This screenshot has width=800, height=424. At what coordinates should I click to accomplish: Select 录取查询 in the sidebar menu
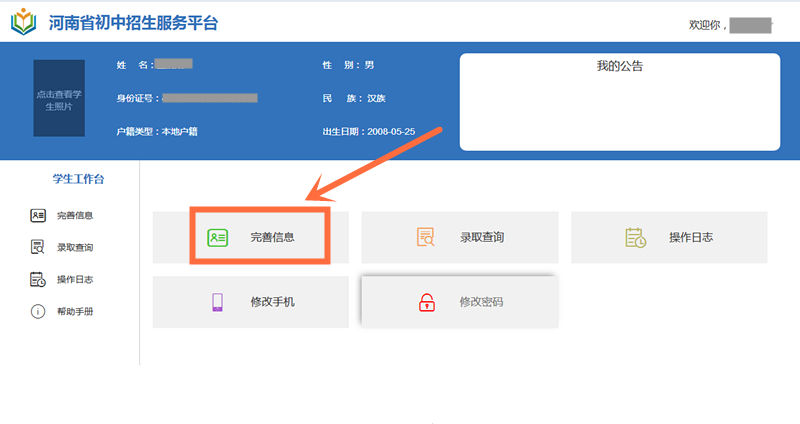click(x=75, y=247)
